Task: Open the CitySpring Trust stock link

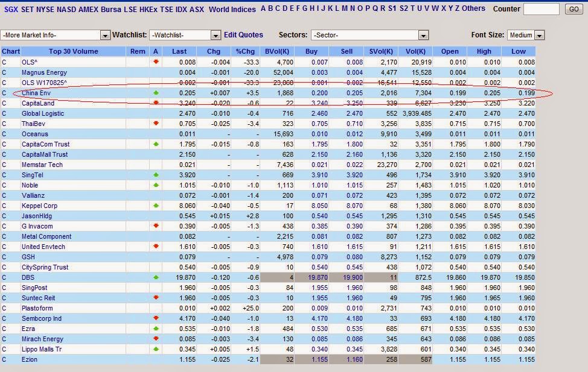Action: pos(45,268)
